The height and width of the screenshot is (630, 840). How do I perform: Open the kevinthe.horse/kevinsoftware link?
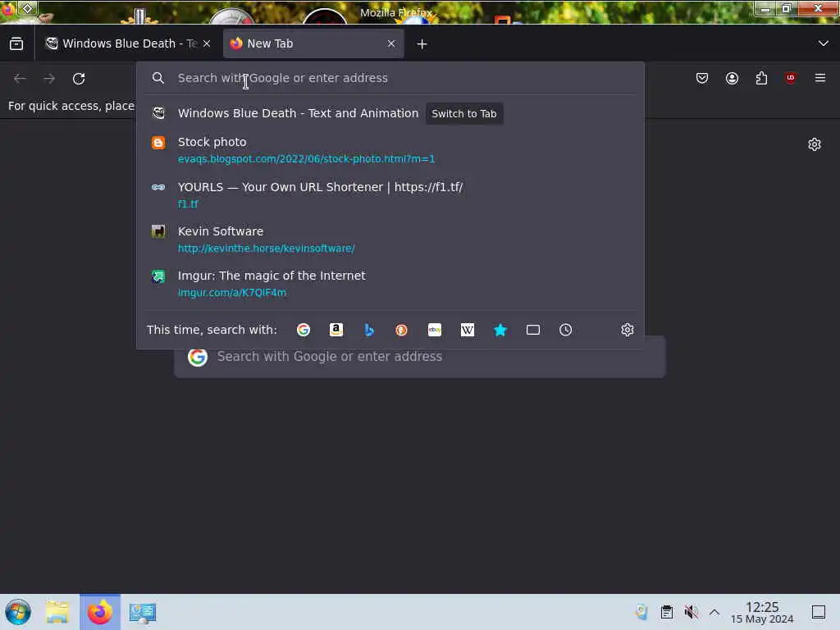pos(267,248)
